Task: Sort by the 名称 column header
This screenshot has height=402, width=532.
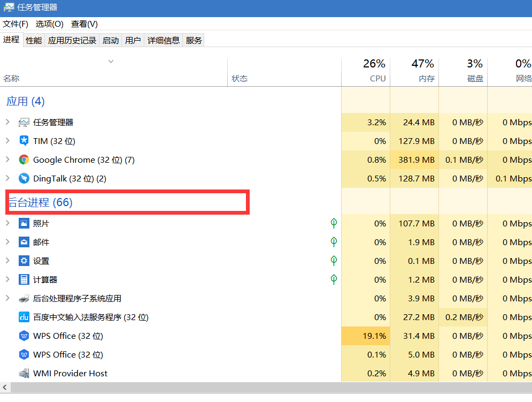Action: [114, 72]
